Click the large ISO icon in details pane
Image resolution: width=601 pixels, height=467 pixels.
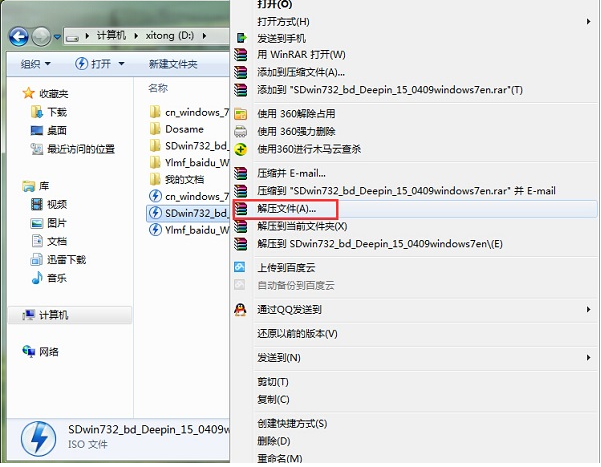(38, 439)
